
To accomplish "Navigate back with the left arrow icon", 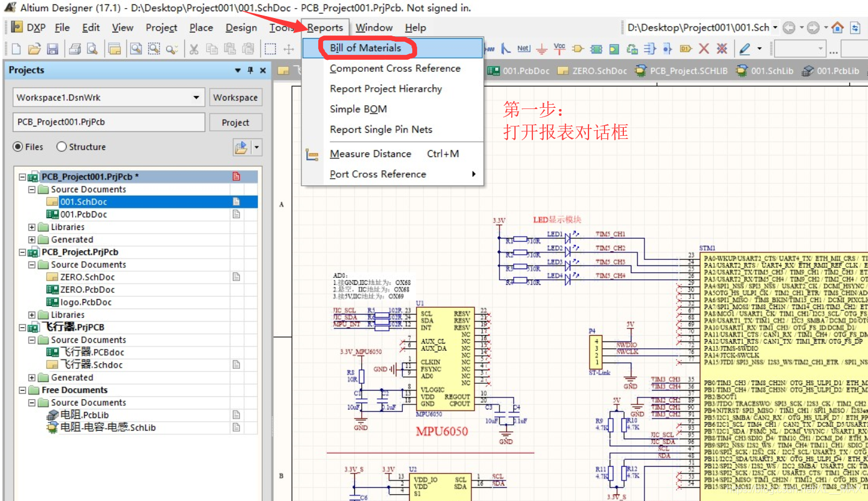I will click(x=788, y=27).
